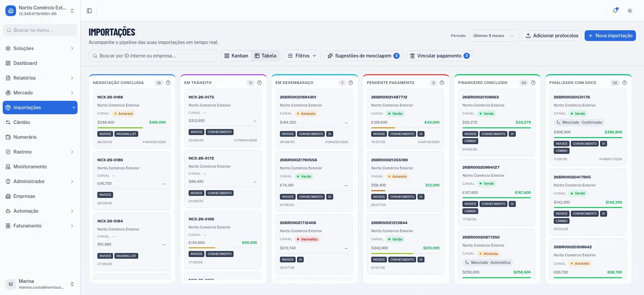Open import card NCX-26-0175

(223, 118)
